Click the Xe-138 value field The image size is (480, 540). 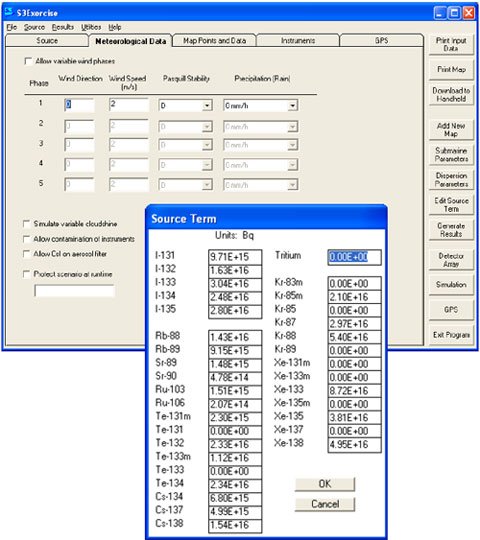coord(354,445)
